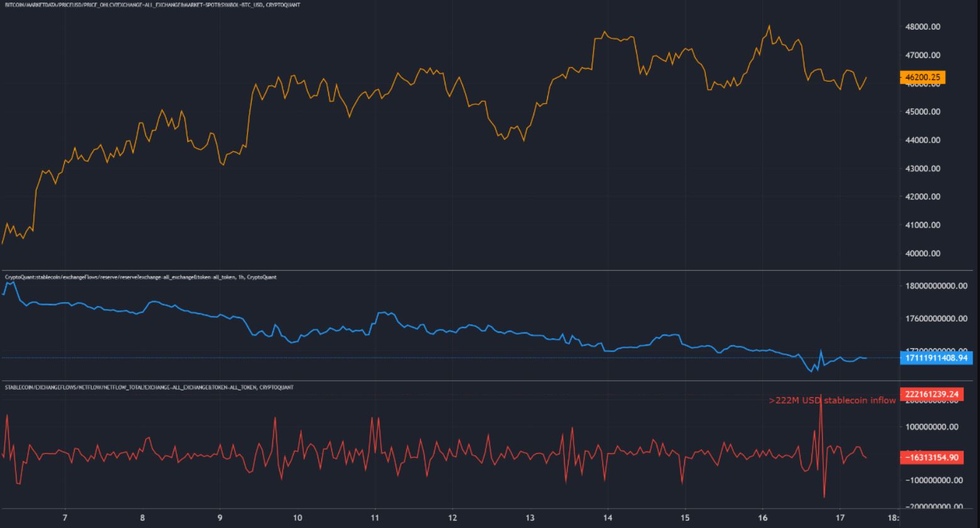
Task: Click date label 13 on time axis
Action: pos(530,518)
